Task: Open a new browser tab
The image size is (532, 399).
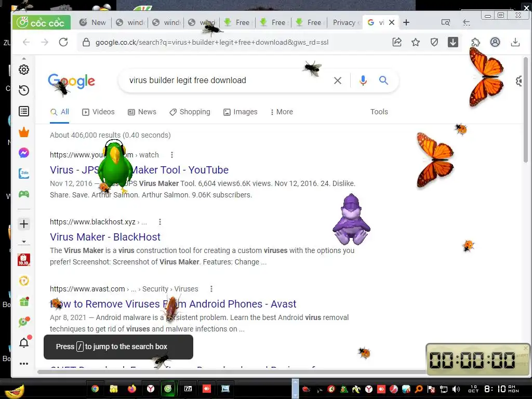Action: coord(406,22)
